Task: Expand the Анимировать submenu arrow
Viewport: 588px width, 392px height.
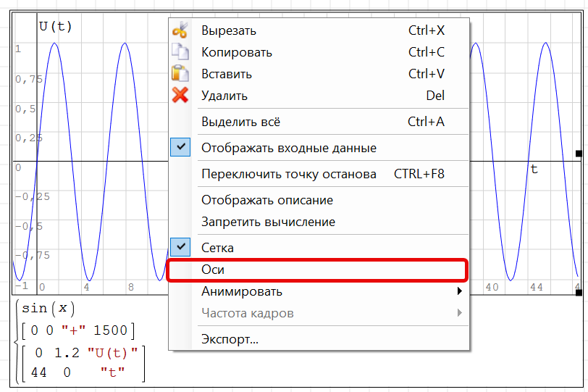Action: [x=459, y=292]
